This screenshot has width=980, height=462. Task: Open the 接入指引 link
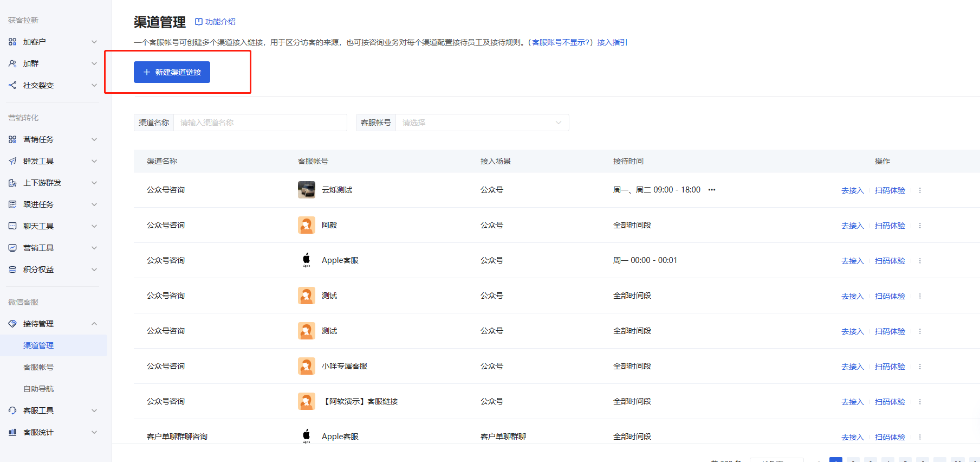tap(612, 42)
